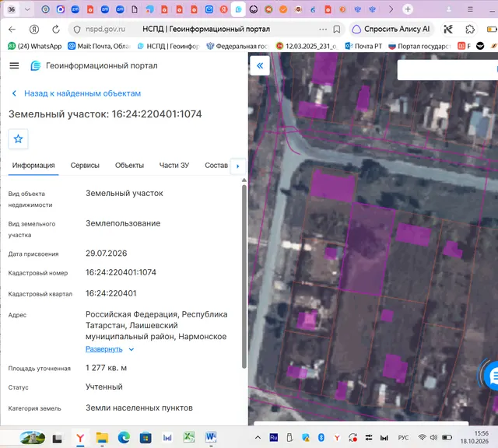Click the info panel vertical scrollbar
The width and height of the screenshot is (498, 448).
(244, 276)
